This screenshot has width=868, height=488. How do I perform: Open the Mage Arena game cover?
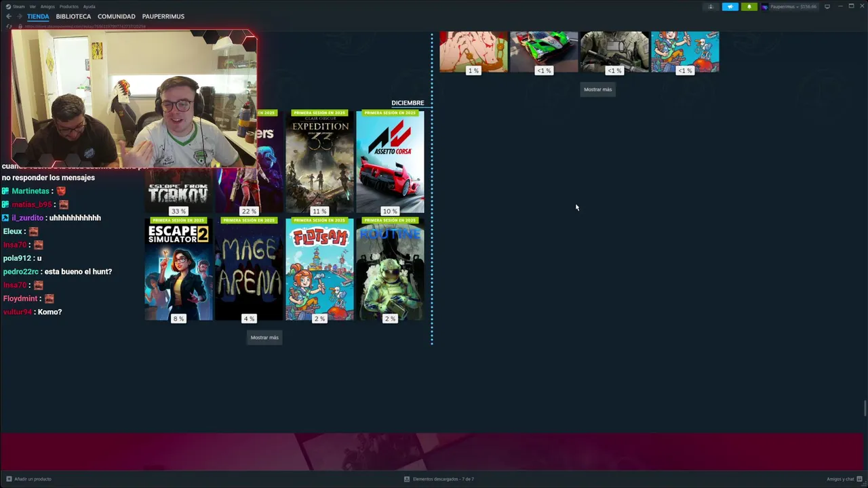249,269
